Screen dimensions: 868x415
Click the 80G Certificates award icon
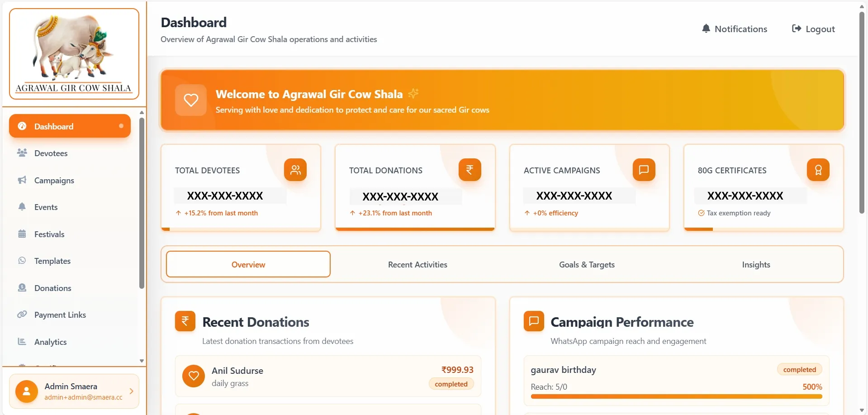click(818, 170)
